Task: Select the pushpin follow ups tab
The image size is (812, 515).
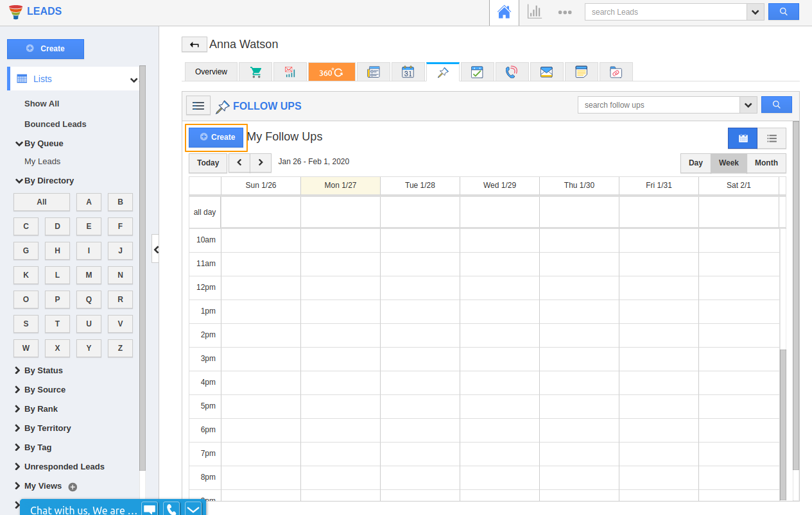Action: coord(443,72)
